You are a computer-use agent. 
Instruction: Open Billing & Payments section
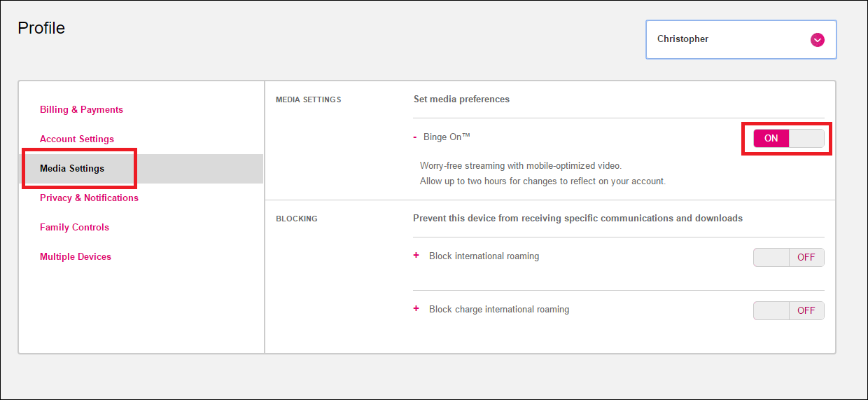[81, 110]
